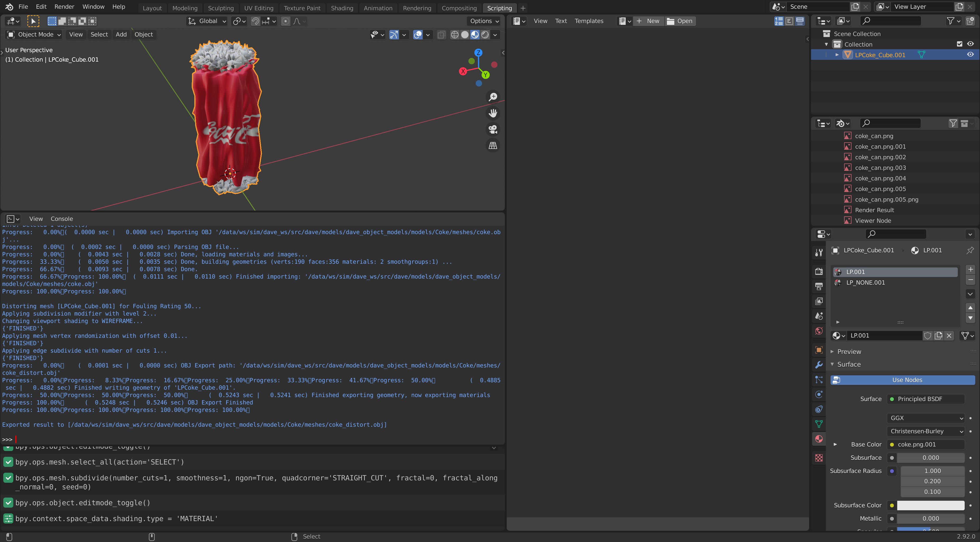Open Modifier properties wrench tab
980x542 pixels.
[x=819, y=365]
